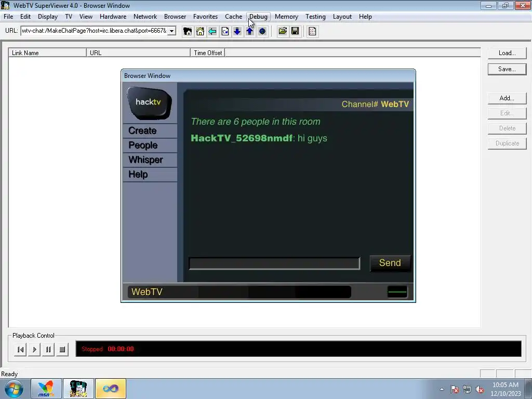Click the Save... button
This screenshot has width=532, height=399.
(507, 69)
